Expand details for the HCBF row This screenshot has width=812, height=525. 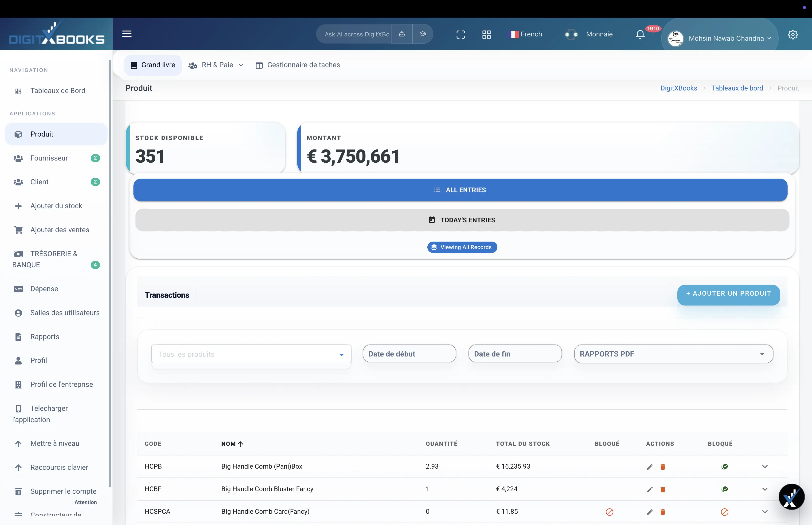pos(765,489)
